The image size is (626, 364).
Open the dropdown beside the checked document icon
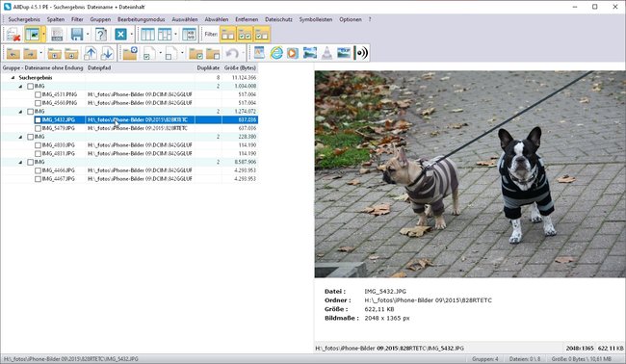point(161,53)
